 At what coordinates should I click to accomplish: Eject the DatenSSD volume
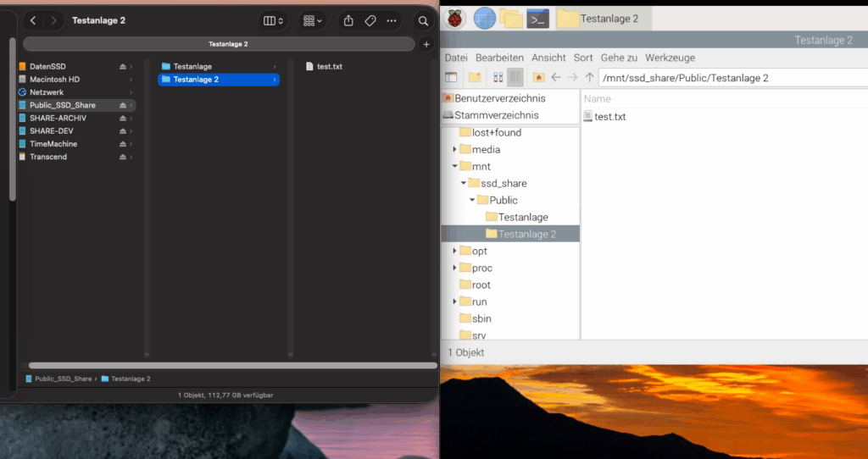point(123,66)
